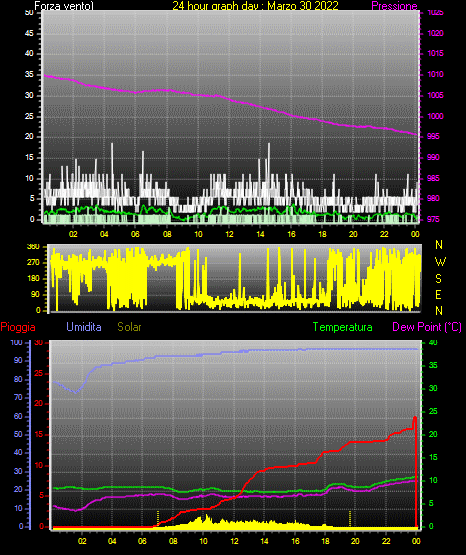
Task: Click the 'Forza vento)' heading
Action: (x=64, y=6)
